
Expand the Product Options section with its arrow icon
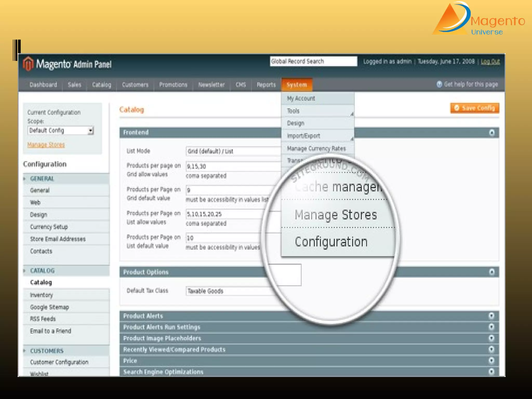coord(491,272)
